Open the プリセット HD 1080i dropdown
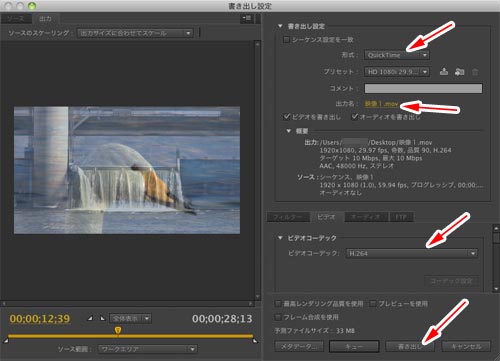 tap(397, 72)
